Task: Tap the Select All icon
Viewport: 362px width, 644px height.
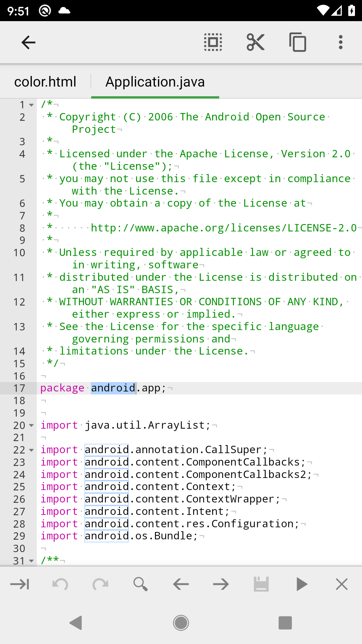Action: 213,43
